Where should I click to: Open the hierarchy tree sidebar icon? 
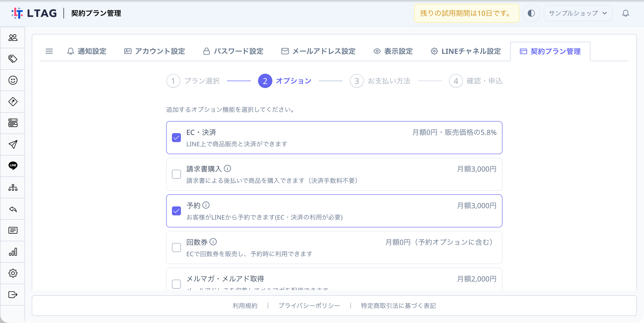point(13,187)
